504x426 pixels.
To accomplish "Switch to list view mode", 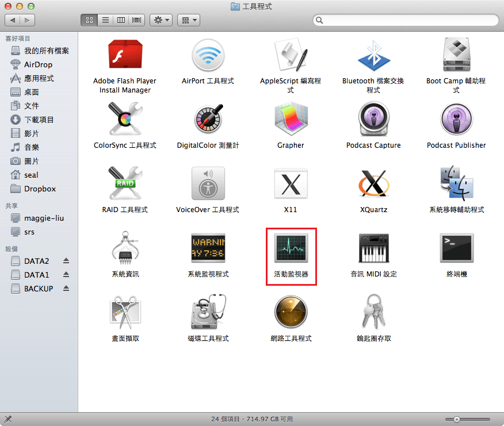I will [105, 20].
